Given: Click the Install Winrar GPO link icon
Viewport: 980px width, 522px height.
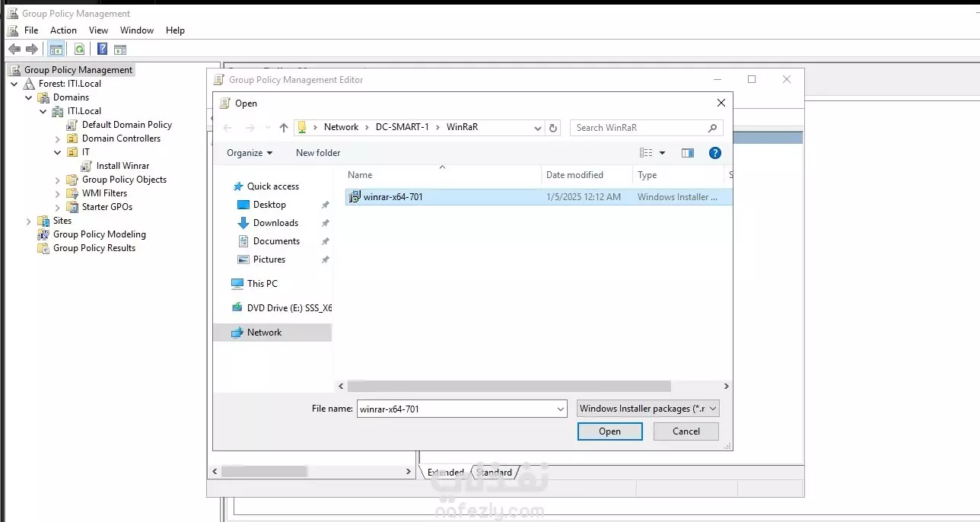Looking at the screenshot, I should coord(87,166).
